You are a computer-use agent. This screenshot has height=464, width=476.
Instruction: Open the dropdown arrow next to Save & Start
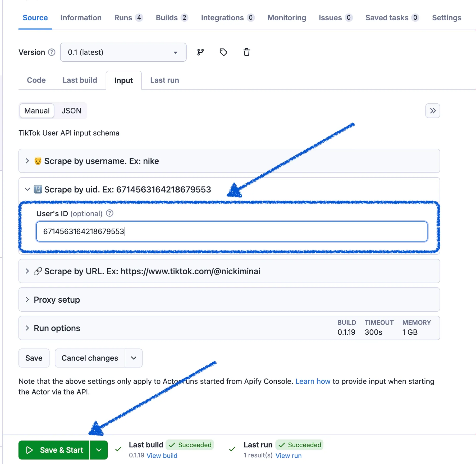coord(99,450)
